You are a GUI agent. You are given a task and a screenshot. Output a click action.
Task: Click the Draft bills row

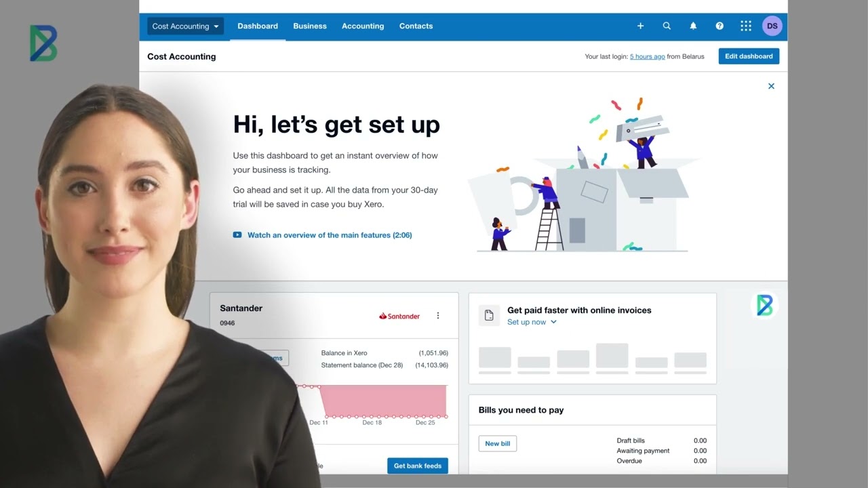pos(661,441)
